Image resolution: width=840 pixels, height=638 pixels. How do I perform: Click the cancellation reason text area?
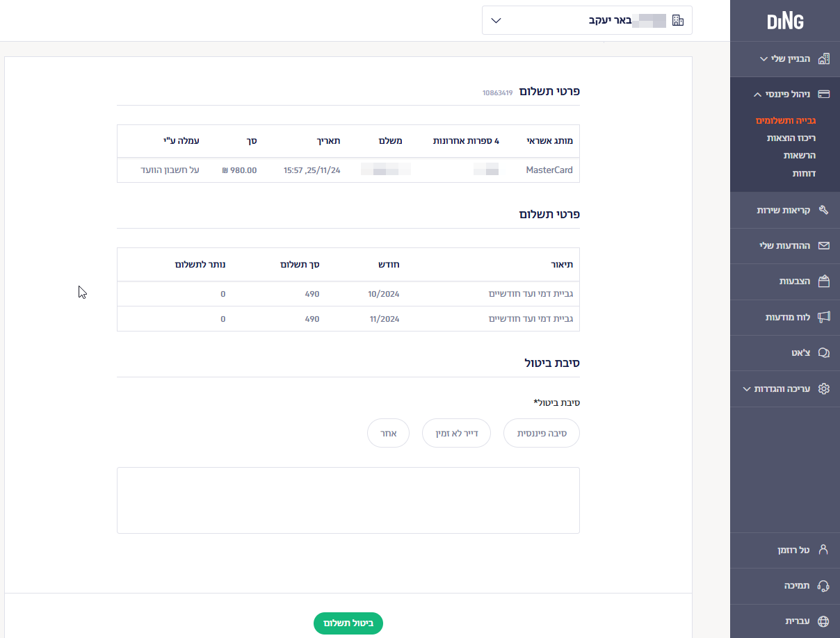pyautogui.click(x=348, y=500)
